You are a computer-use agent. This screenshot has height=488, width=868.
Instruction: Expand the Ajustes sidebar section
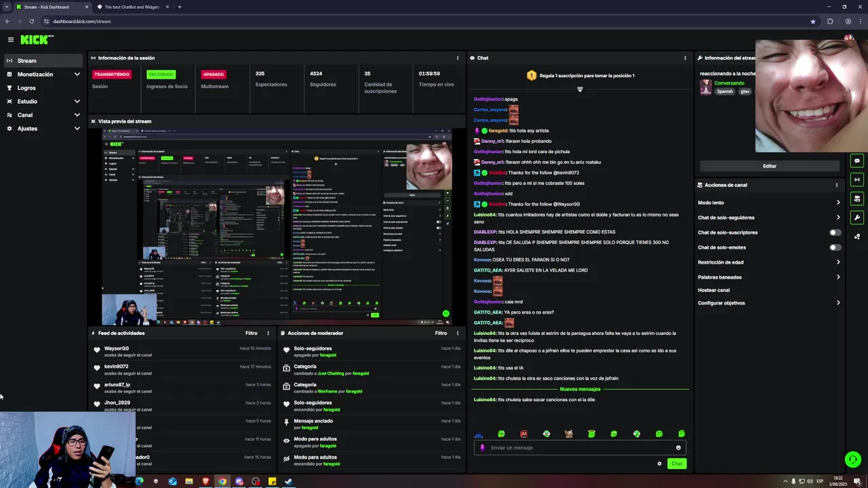pyautogui.click(x=77, y=129)
